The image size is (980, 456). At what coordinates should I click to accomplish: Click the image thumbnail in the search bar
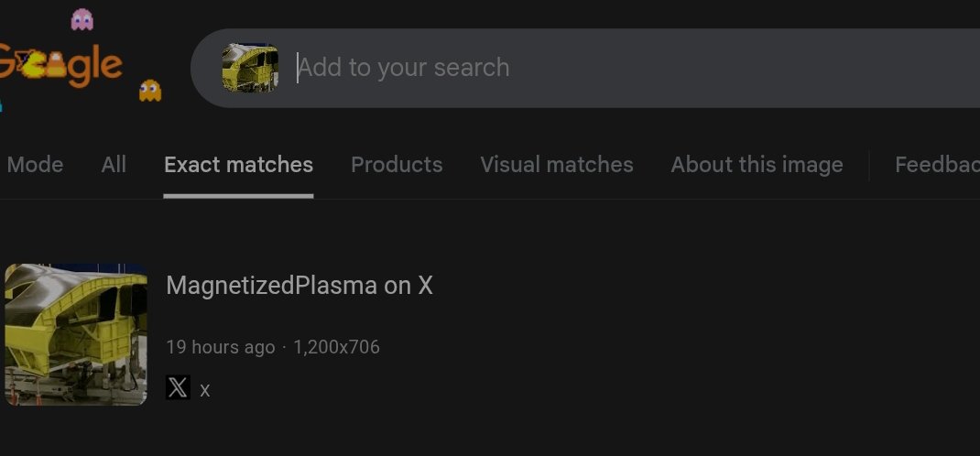click(250, 68)
